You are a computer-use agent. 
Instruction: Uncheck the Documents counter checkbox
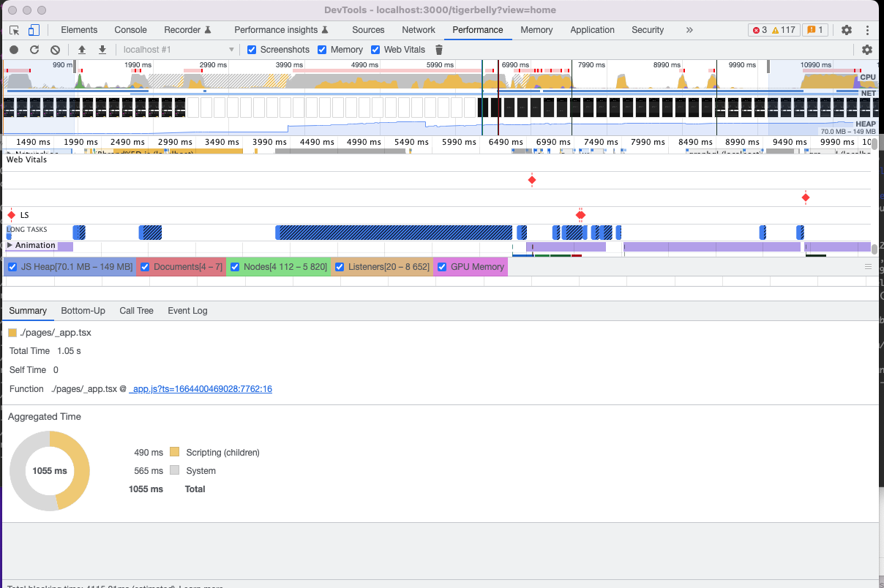click(x=144, y=267)
